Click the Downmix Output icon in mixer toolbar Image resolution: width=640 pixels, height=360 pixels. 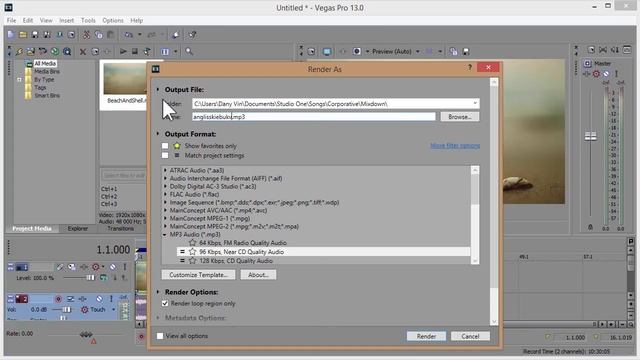[603, 50]
